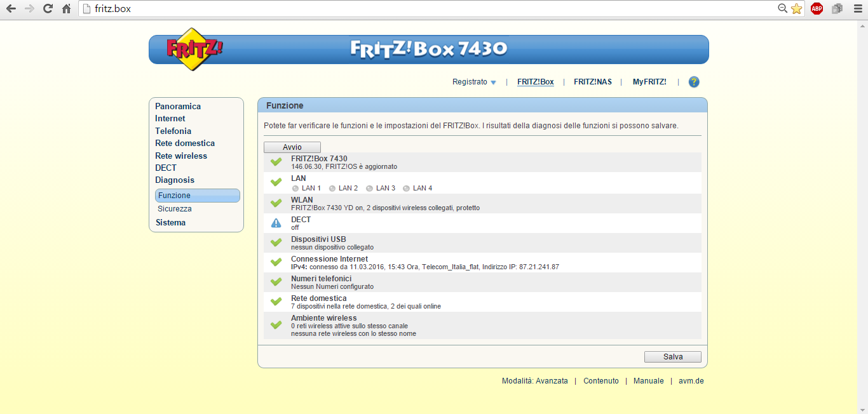Viewport: 868px width, 414px height.
Task: Open the Telefonia menu
Action: pos(173,131)
